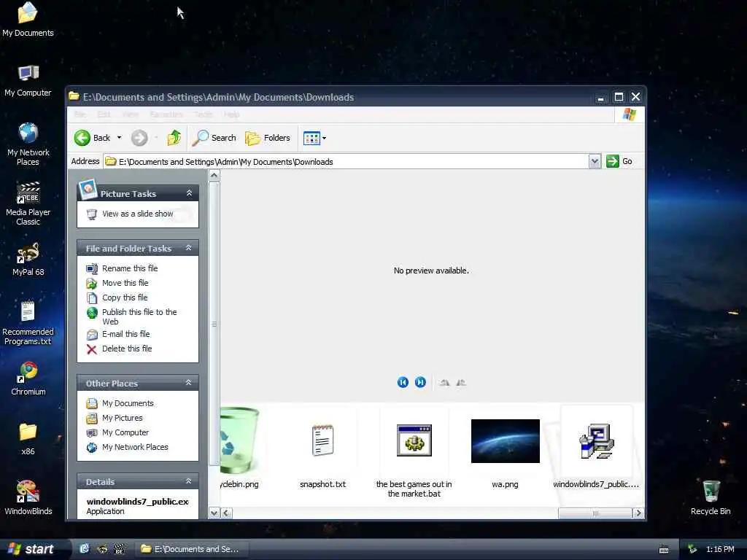This screenshot has height=560, width=747.
Task: Click Rename this file
Action: (x=122, y=268)
